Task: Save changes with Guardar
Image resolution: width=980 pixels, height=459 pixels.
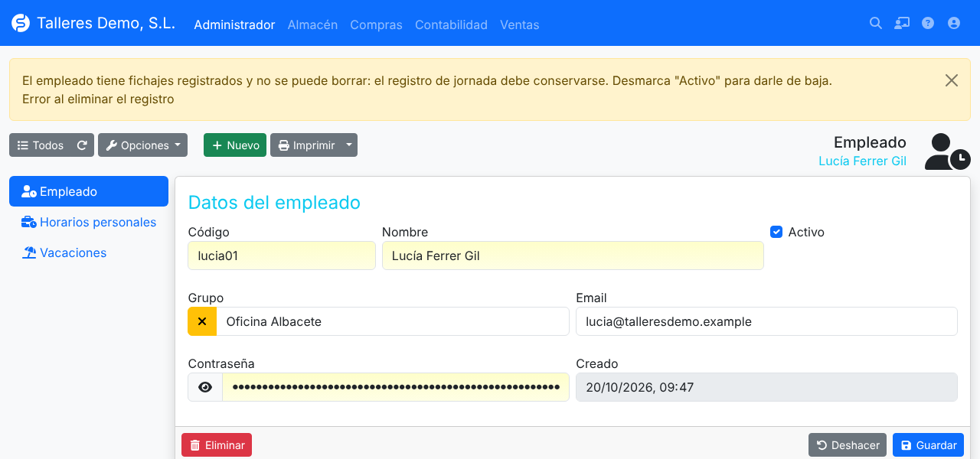Action: point(928,445)
